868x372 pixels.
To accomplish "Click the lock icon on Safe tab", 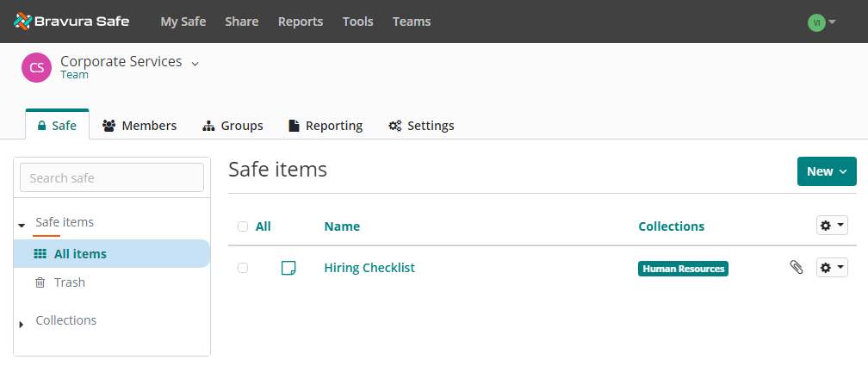I will [41, 126].
